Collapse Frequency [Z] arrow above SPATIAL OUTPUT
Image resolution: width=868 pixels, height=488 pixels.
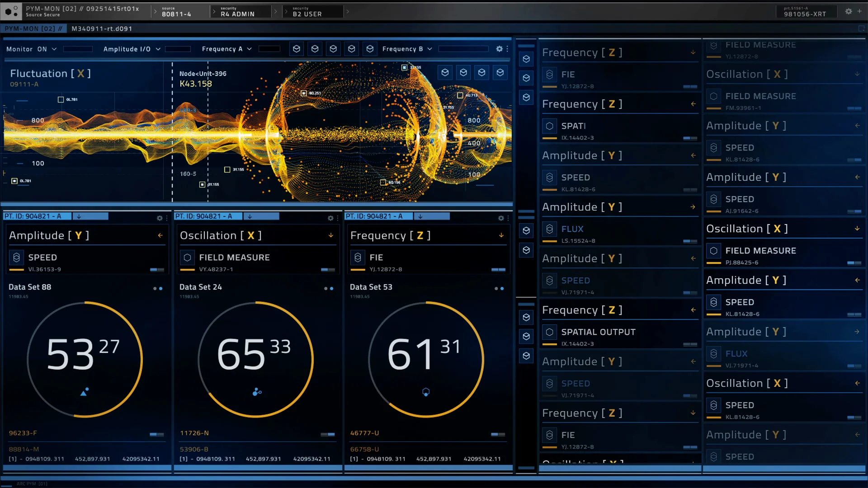pos(693,310)
